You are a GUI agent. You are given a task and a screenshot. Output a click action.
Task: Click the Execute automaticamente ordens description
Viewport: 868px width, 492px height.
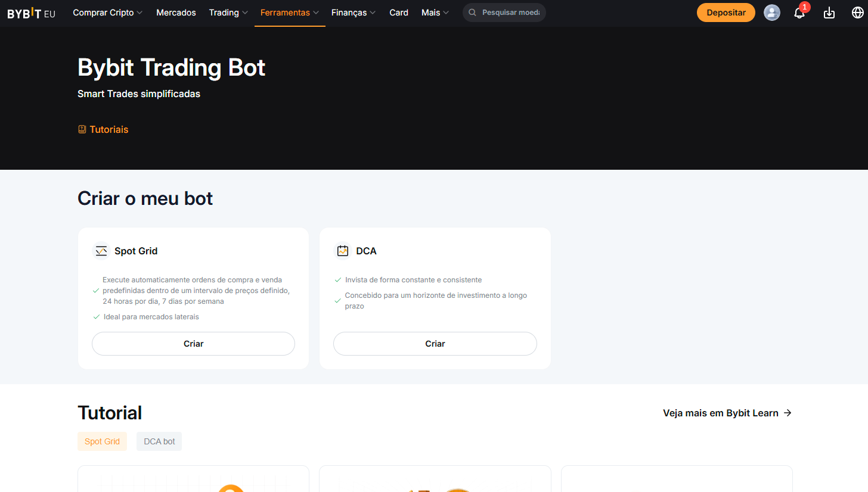pyautogui.click(x=196, y=291)
